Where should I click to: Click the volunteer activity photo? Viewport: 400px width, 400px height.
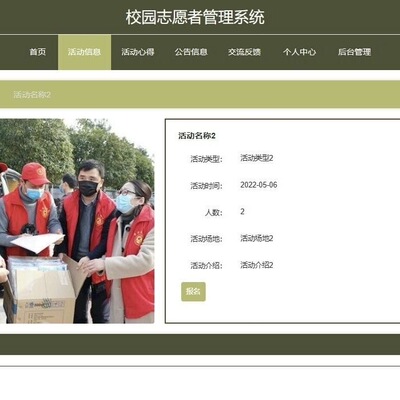[x=77, y=221]
